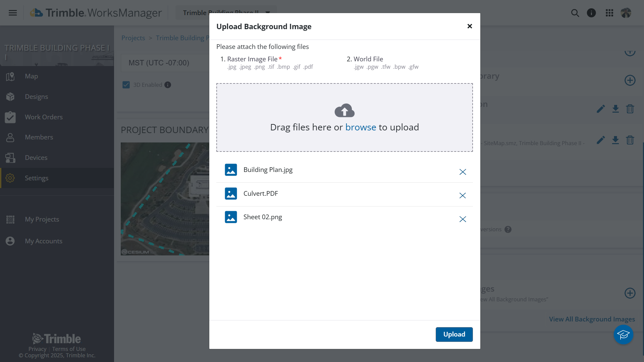Open Work Orders in sidebar

[x=57, y=117]
